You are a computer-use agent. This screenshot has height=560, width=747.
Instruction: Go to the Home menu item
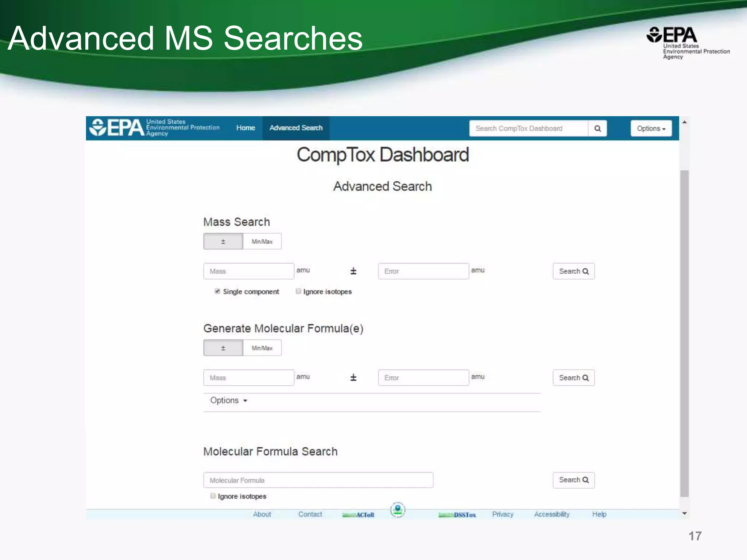point(245,128)
